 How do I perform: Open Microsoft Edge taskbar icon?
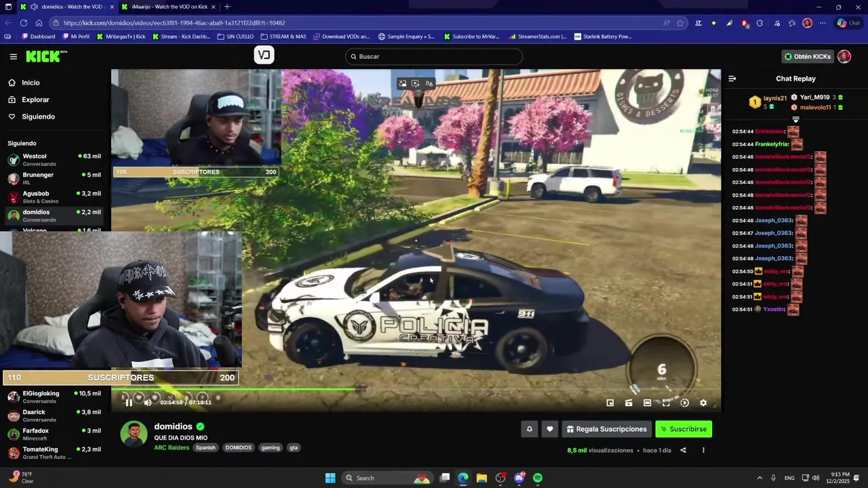click(x=463, y=478)
